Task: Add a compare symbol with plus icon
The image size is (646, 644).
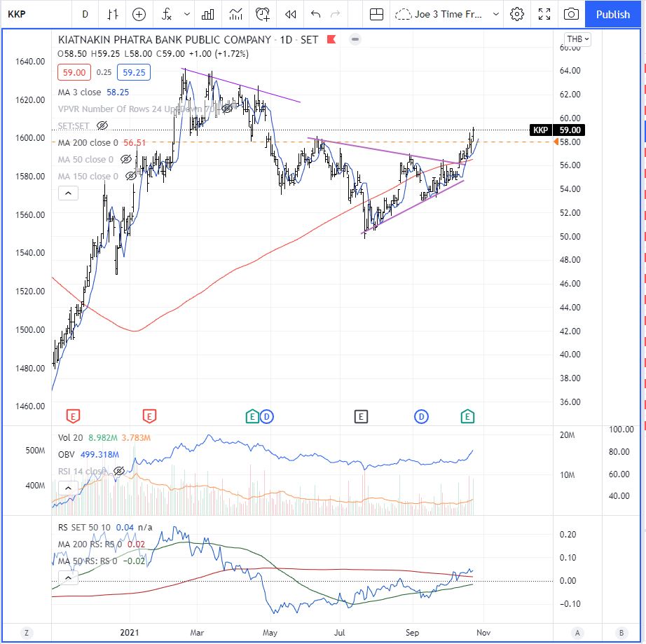Action: click(139, 15)
